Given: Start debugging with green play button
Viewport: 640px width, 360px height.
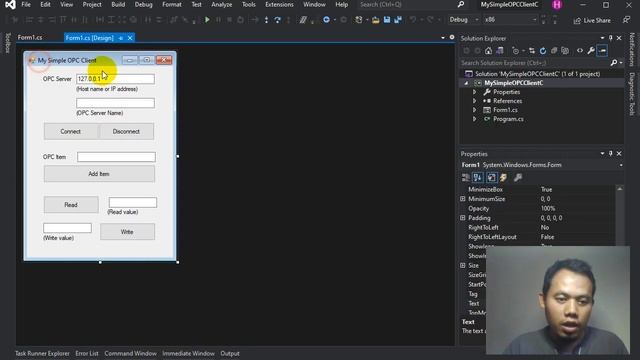Looking at the screenshot, I should click(207, 20).
